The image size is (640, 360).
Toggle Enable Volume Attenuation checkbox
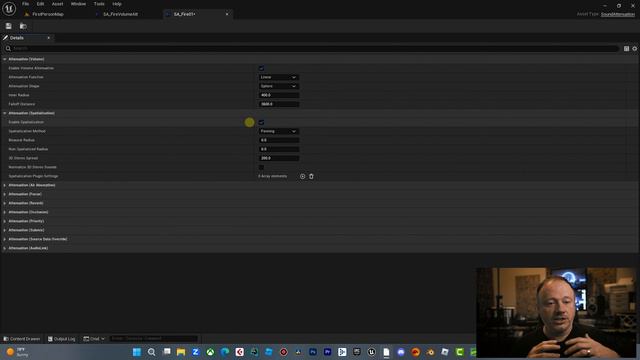(261, 68)
